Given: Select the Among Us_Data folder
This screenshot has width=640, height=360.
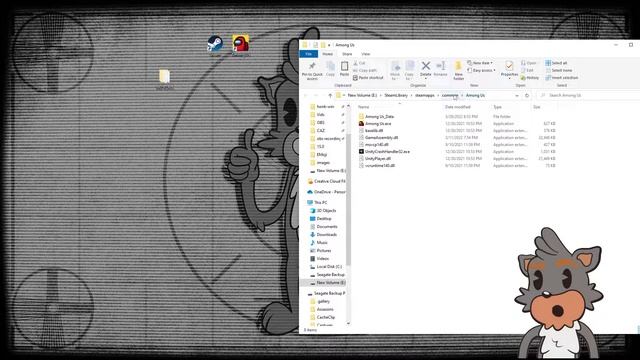Looking at the screenshot, I should [379, 117].
